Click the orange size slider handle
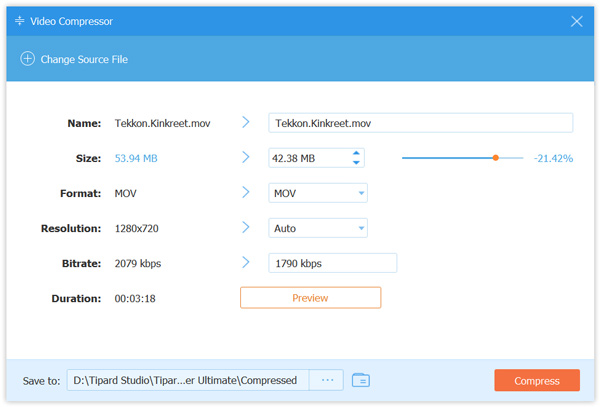600x407 pixels. click(496, 158)
